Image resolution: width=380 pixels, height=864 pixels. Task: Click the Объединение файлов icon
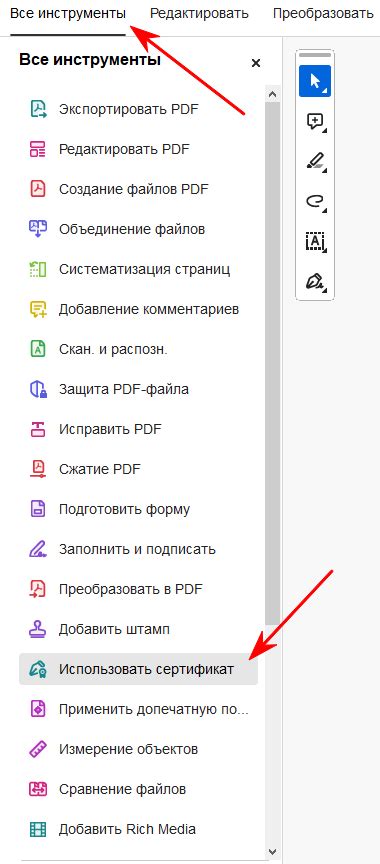[38, 229]
